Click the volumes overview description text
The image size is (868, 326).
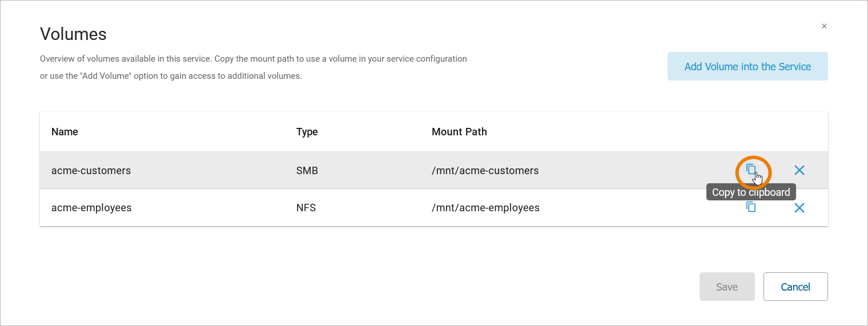click(x=253, y=67)
